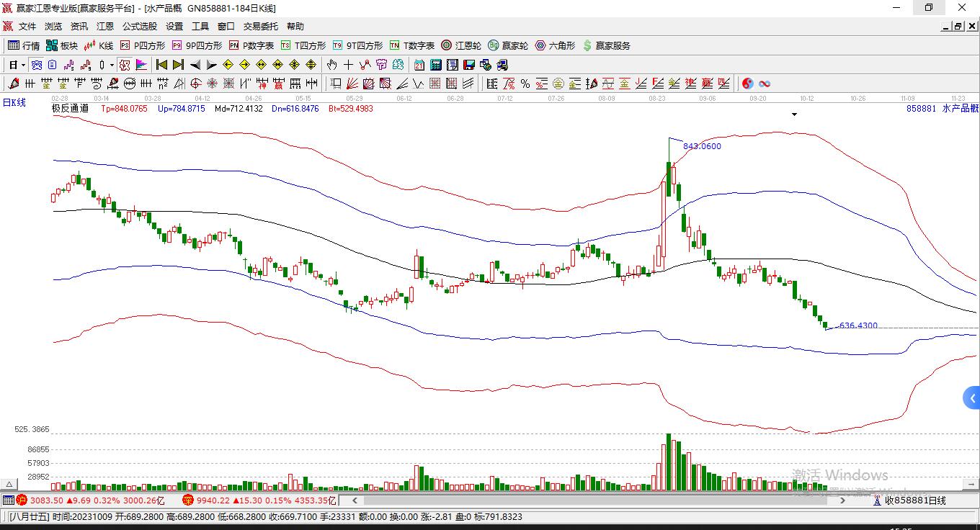
Task: Open the 工具 menu
Action: point(200,27)
